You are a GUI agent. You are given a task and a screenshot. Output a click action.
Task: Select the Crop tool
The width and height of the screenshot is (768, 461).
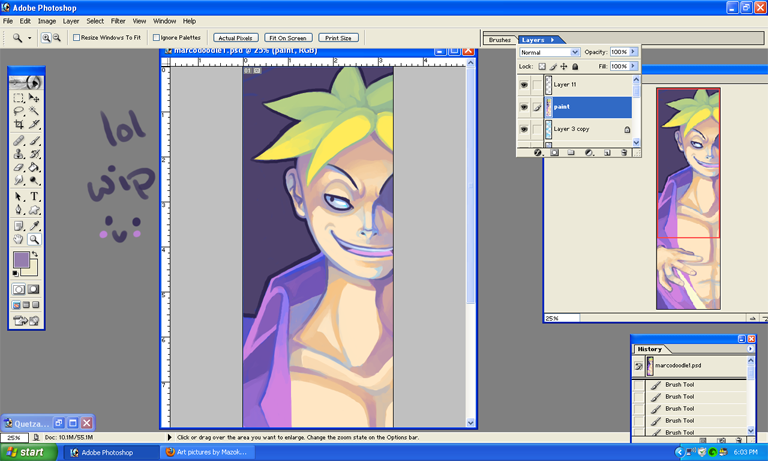coord(19,124)
